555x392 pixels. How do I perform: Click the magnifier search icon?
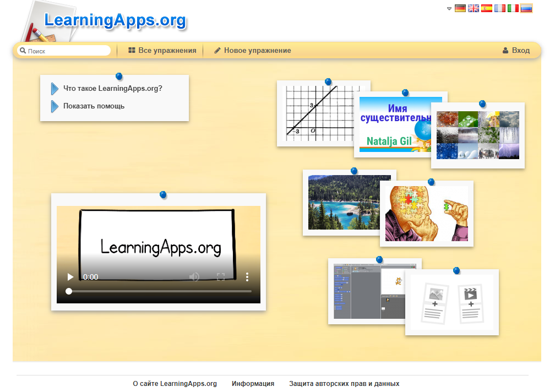point(23,51)
